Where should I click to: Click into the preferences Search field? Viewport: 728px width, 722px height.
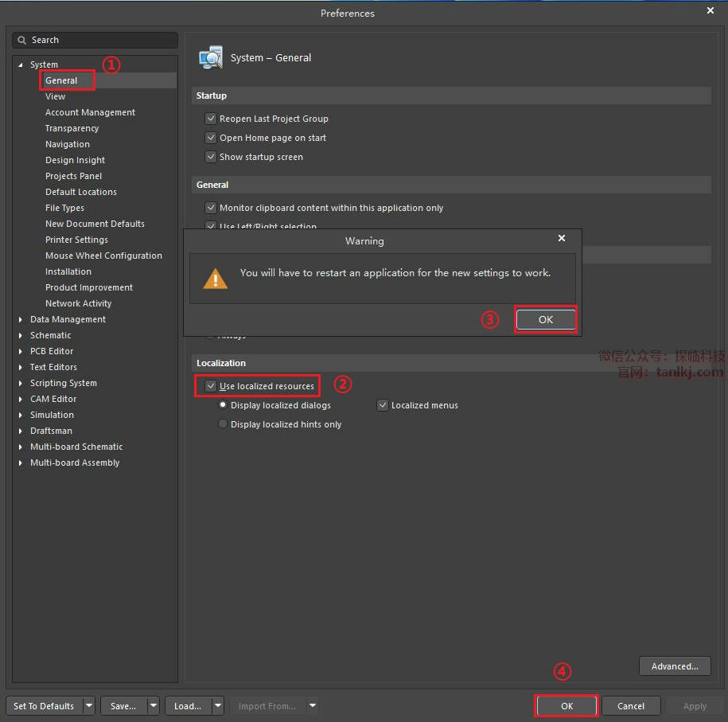click(95, 40)
